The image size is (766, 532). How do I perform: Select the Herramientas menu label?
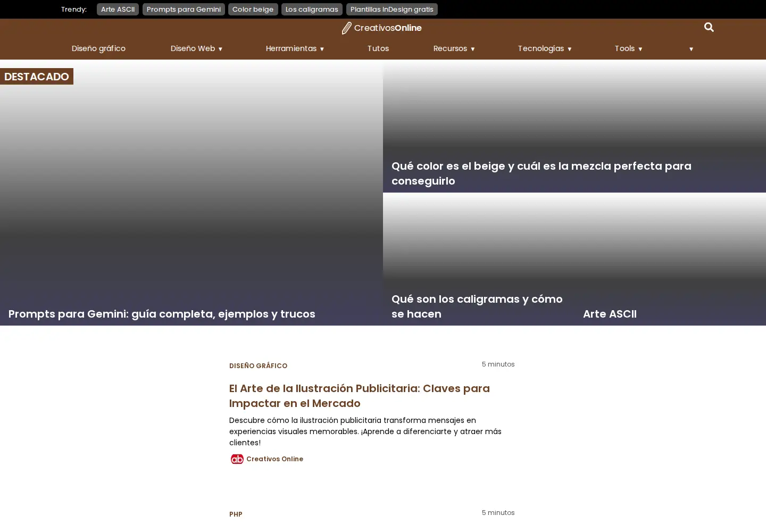(x=291, y=48)
